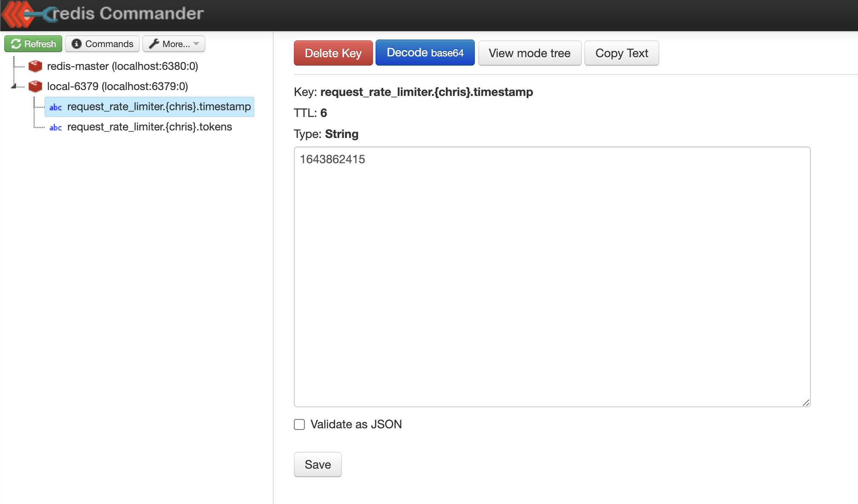Click the Decode base64 button
858x504 pixels.
pos(425,53)
